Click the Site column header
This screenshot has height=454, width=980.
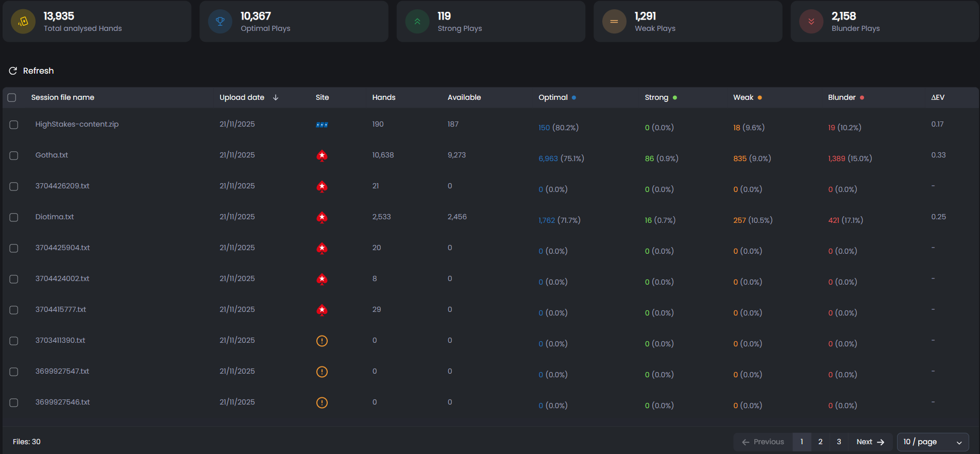pyautogui.click(x=322, y=97)
